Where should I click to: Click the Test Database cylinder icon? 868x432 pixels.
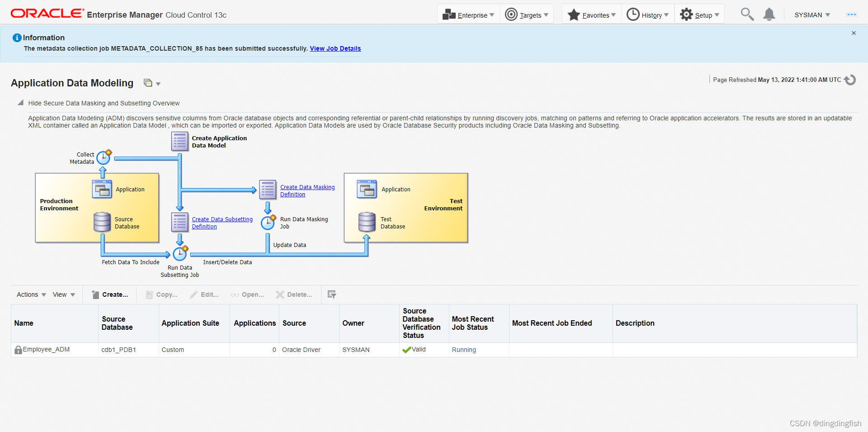(367, 222)
